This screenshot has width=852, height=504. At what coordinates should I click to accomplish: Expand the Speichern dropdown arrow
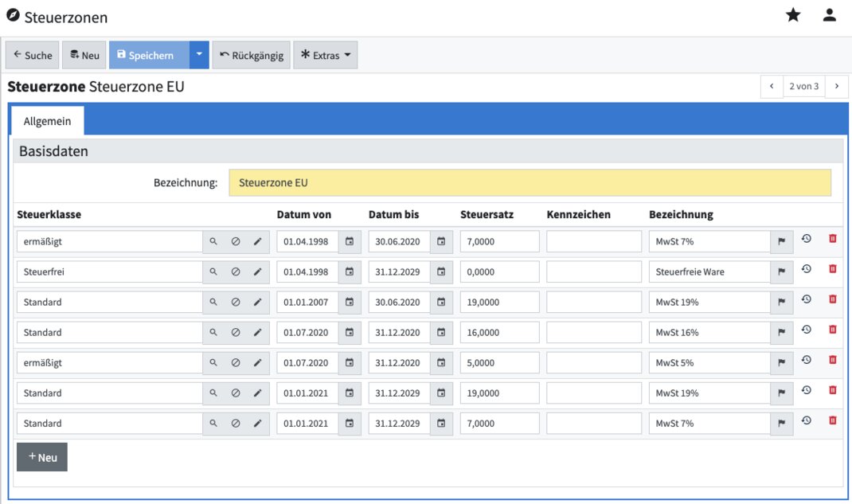tap(199, 55)
